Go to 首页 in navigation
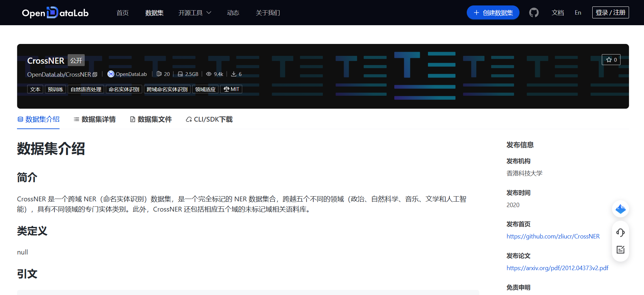644x295 pixels. point(122,13)
